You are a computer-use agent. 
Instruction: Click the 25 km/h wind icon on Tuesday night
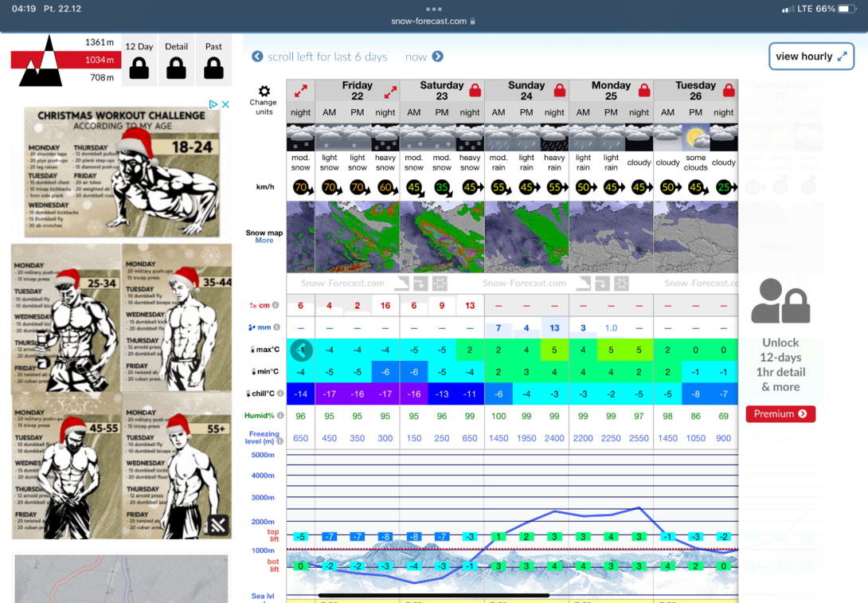[724, 187]
